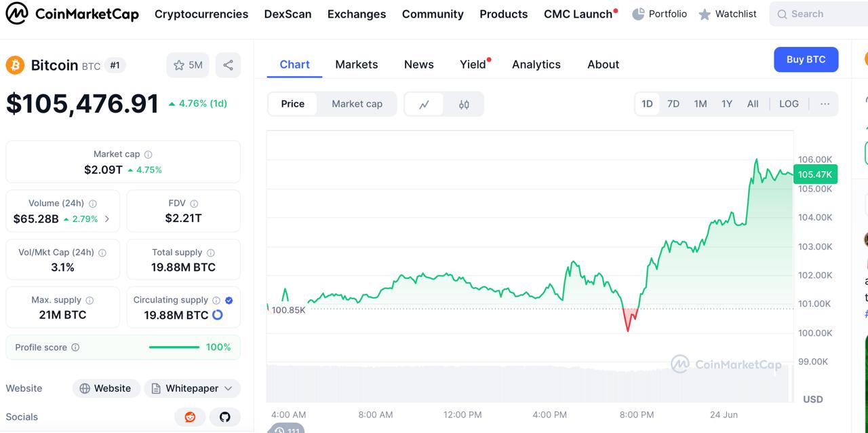The width and height of the screenshot is (868, 433).
Task: Click the Circulating supply info icon
Action: point(216,300)
